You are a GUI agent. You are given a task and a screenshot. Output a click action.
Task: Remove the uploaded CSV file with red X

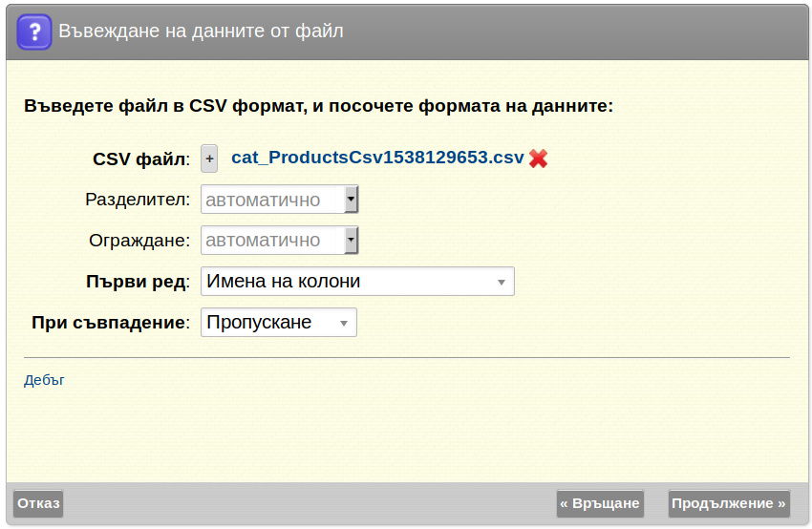(539, 159)
